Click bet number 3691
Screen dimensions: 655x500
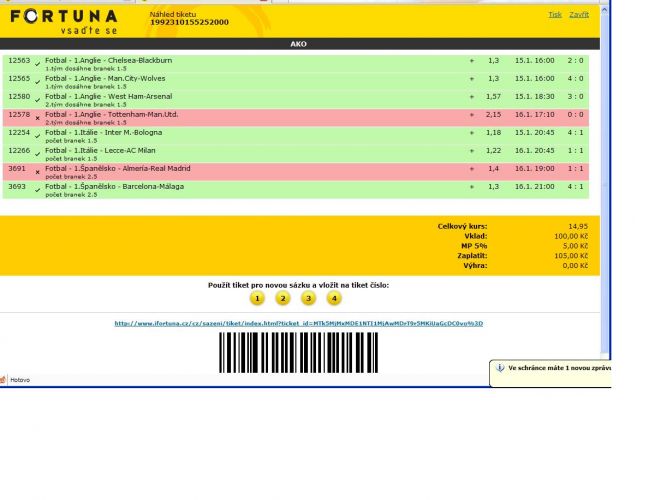point(17,168)
